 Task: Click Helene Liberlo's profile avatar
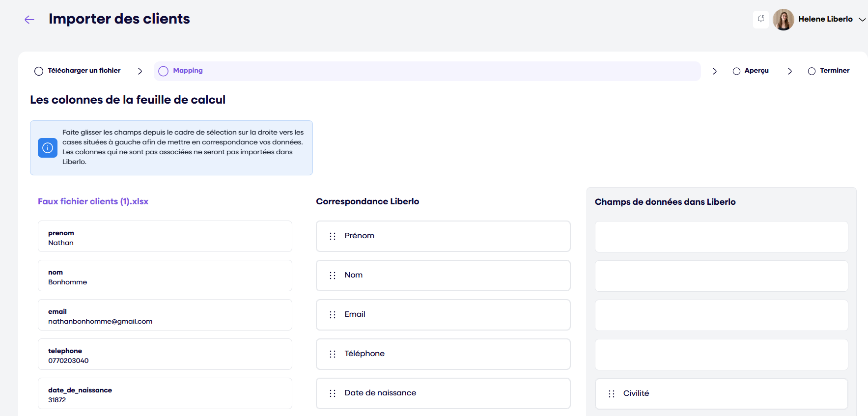(x=783, y=20)
